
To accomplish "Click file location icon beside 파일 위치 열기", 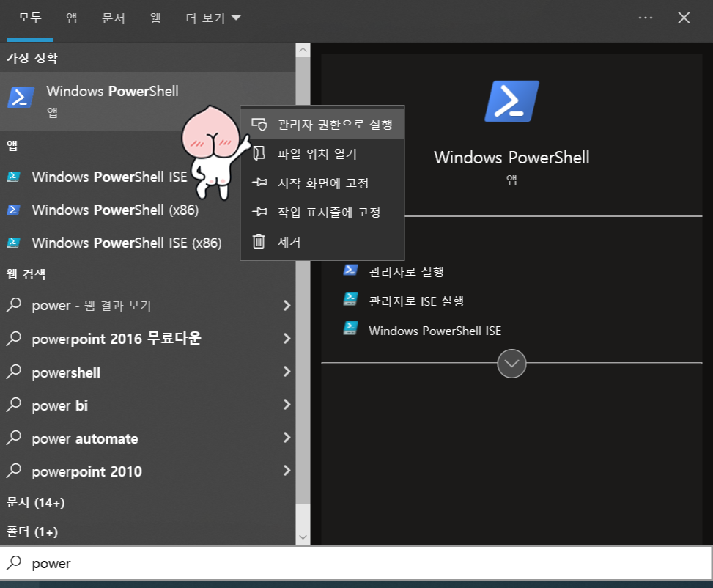I will pyautogui.click(x=259, y=153).
